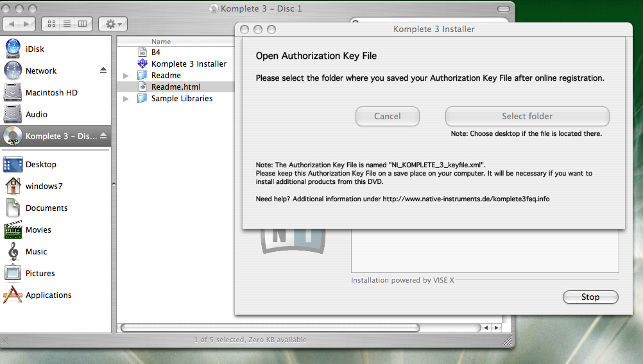The image size is (643, 364).
Task: Click the scroll left arrow in Finder
Action: pyautogui.click(x=486, y=327)
